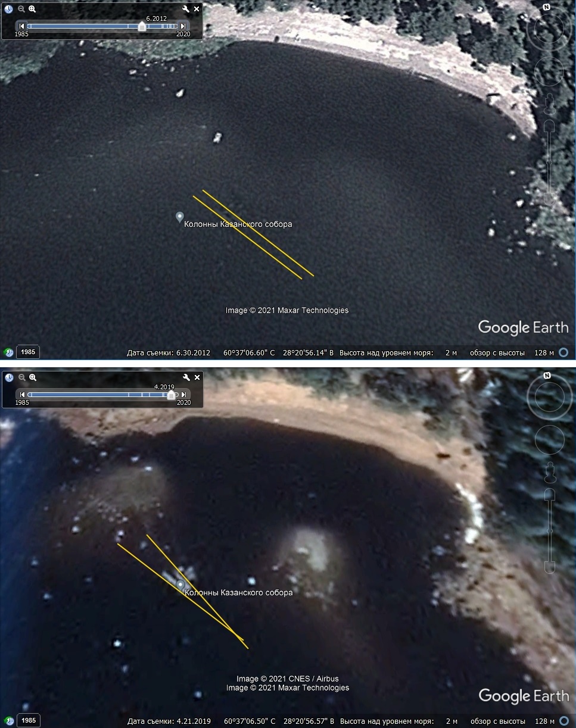Viewport: 576px width, 728px height.
Task: Click the 2020 end label in 2019 slider
Action: coord(183,403)
